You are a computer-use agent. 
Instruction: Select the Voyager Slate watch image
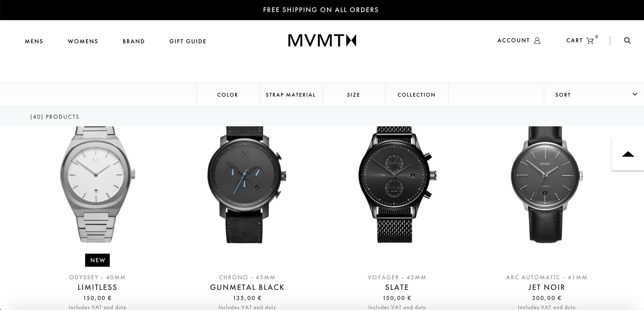tap(397, 185)
